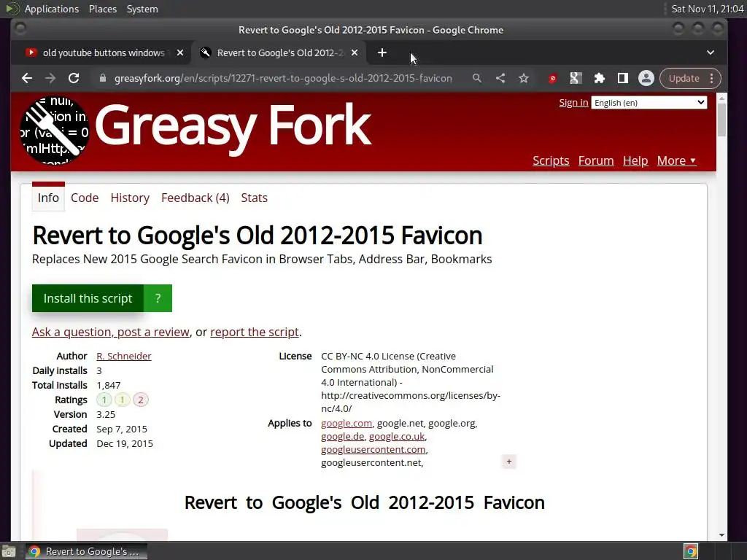The width and height of the screenshot is (747, 560).
Task: Open the System menu
Action: [x=142, y=9]
